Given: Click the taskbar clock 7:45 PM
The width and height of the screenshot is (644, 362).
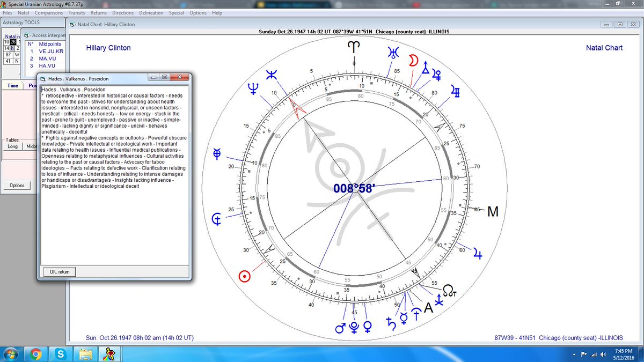Looking at the screenshot, I should click(623, 354).
